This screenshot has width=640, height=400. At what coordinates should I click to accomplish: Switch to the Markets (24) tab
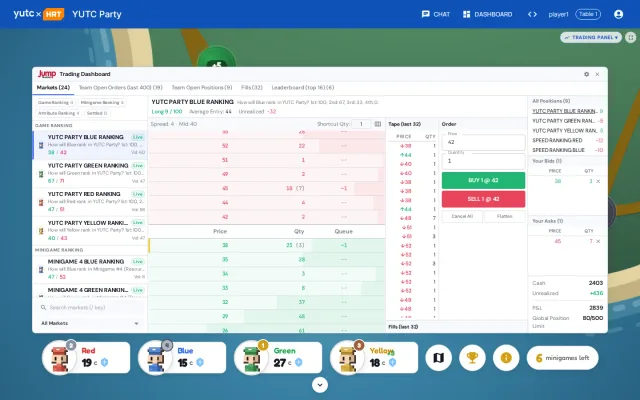(x=53, y=87)
